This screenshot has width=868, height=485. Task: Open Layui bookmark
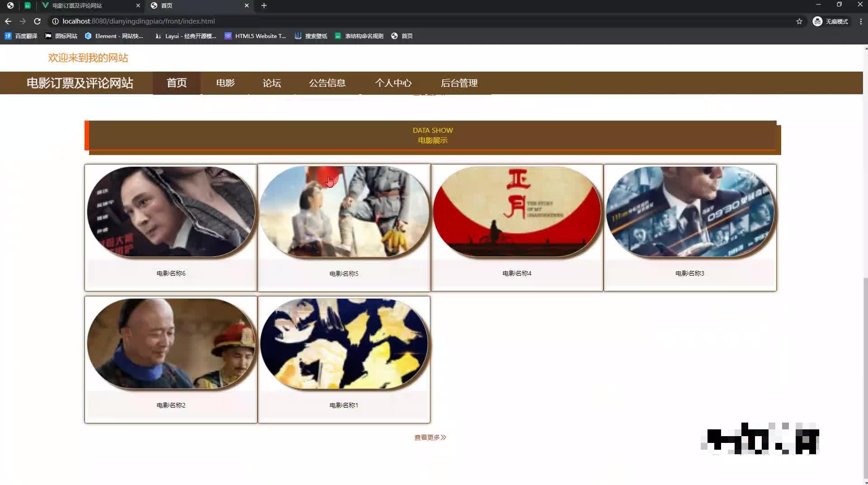point(185,36)
